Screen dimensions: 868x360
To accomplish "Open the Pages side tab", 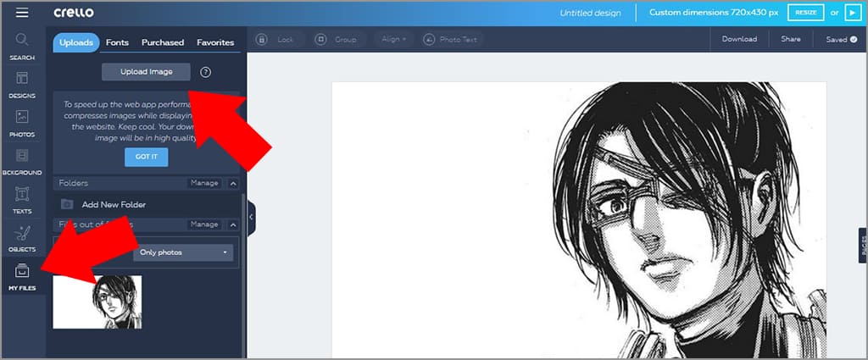I will 864,246.
